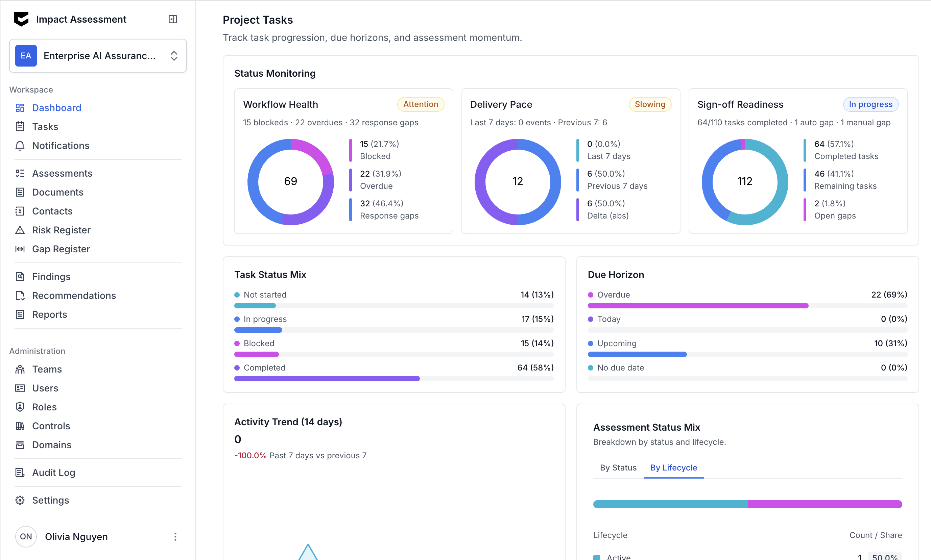Image resolution: width=931 pixels, height=560 pixels.
Task: Click the Findings magnifier document icon
Action: pos(20,277)
